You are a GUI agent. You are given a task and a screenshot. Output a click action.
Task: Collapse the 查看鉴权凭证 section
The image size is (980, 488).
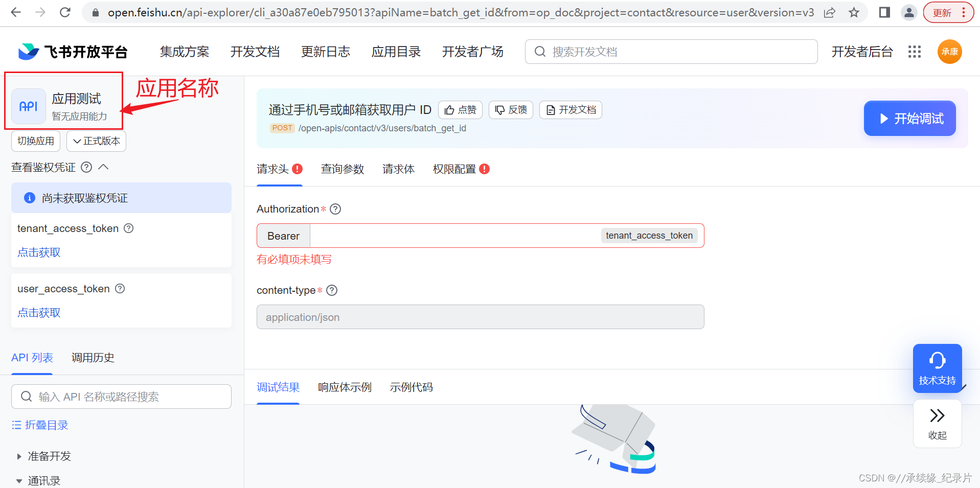click(103, 167)
